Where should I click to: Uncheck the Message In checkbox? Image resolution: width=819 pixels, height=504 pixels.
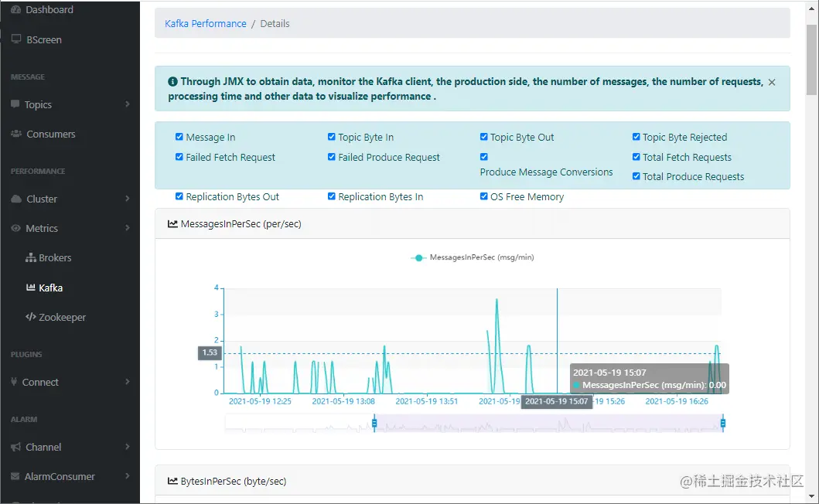[x=179, y=136]
